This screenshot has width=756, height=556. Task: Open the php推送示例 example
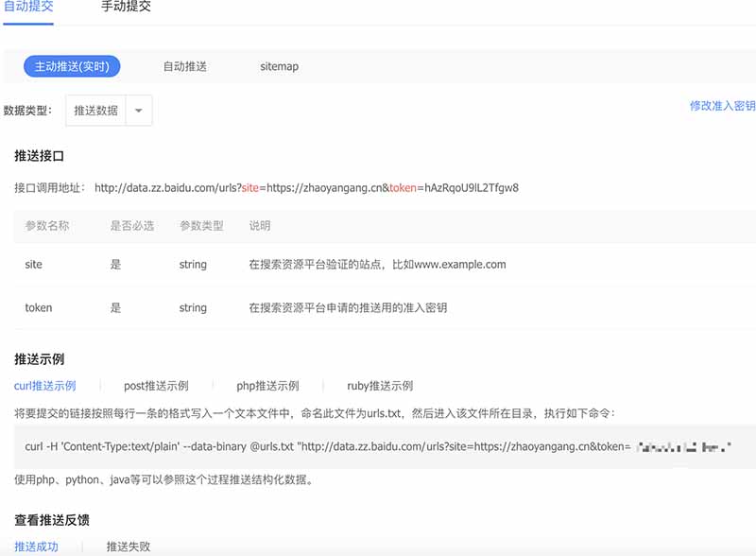pyautogui.click(x=270, y=385)
